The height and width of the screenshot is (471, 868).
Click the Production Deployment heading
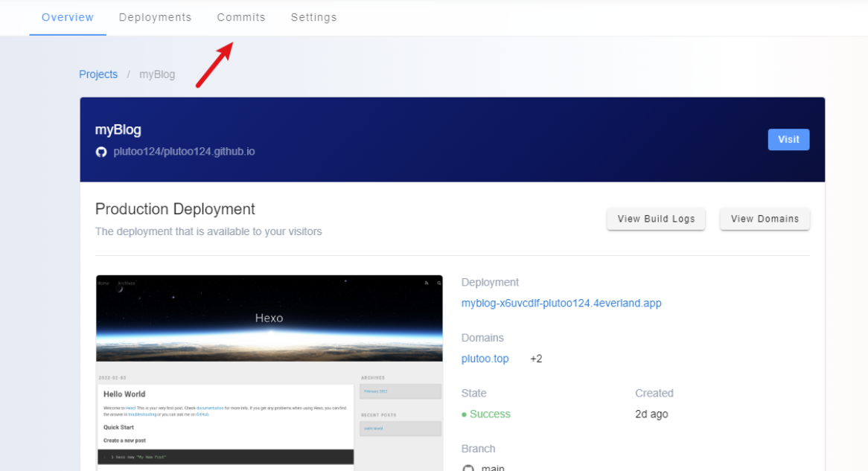(x=175, y=208)
